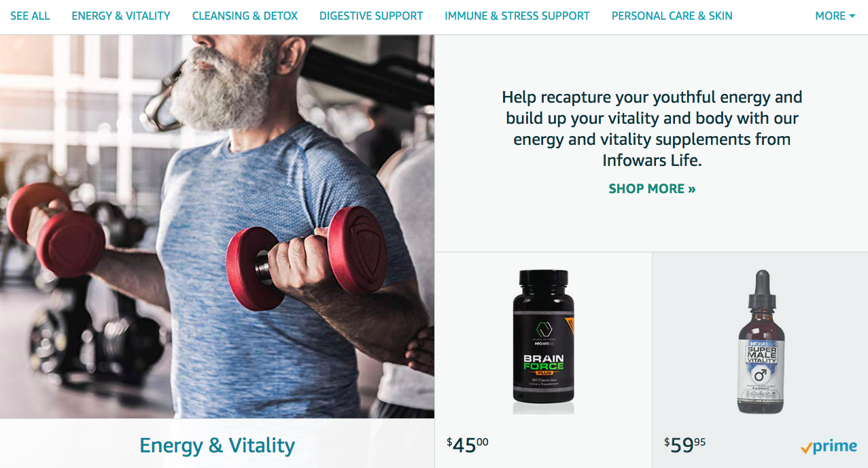Viewport: 868px width, 468px height.
Task: Open DIGESTIVE SUPPORT category
Action: coord(371,16)
